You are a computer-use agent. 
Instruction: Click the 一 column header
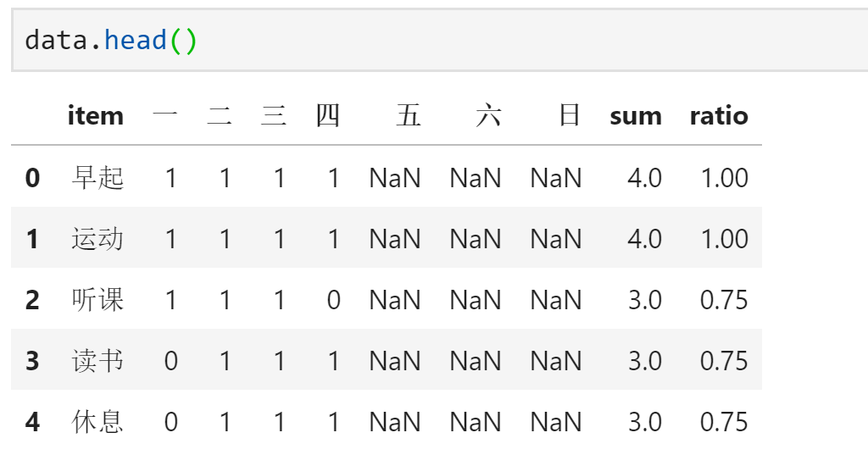click(x=165, y=116)
